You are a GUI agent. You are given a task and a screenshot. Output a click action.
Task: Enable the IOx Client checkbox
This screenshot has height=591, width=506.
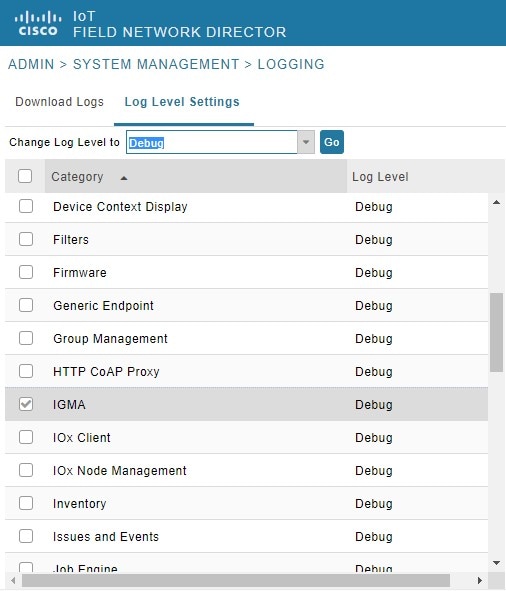tap(26, 437)
